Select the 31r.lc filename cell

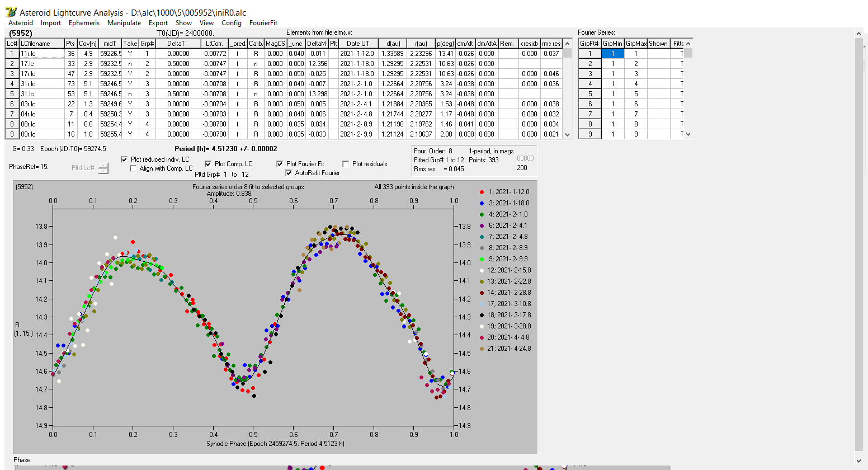click(41, 84)
